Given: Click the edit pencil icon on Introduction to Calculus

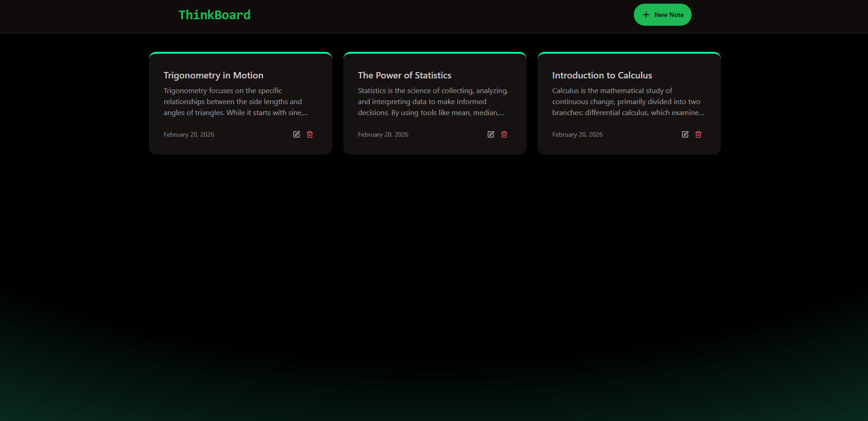Looking at the screenshot, I should point(685,134).
